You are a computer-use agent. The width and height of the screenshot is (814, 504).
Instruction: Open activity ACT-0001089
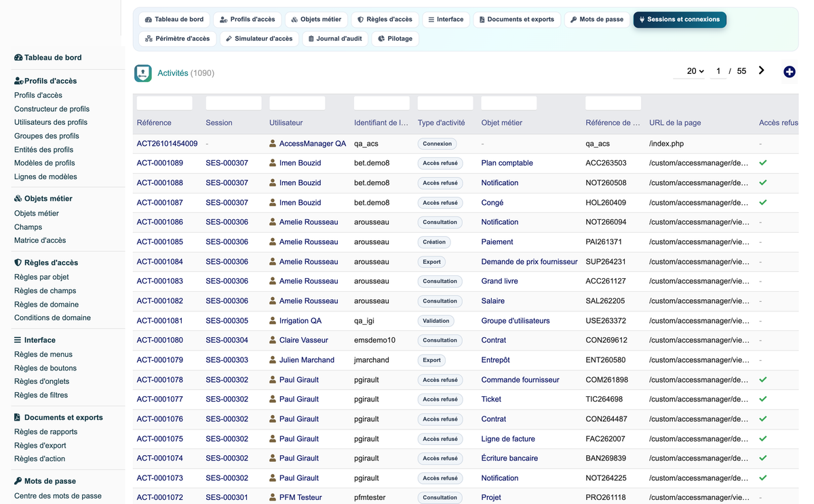(160, 163)
